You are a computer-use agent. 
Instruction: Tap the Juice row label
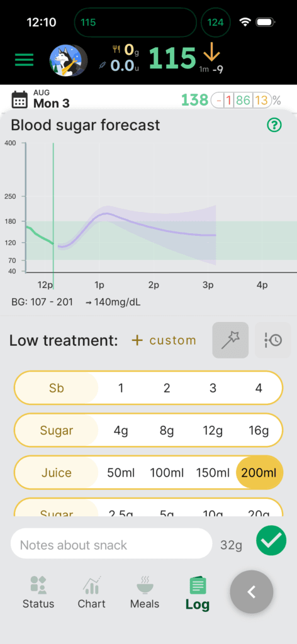(57, 472)
